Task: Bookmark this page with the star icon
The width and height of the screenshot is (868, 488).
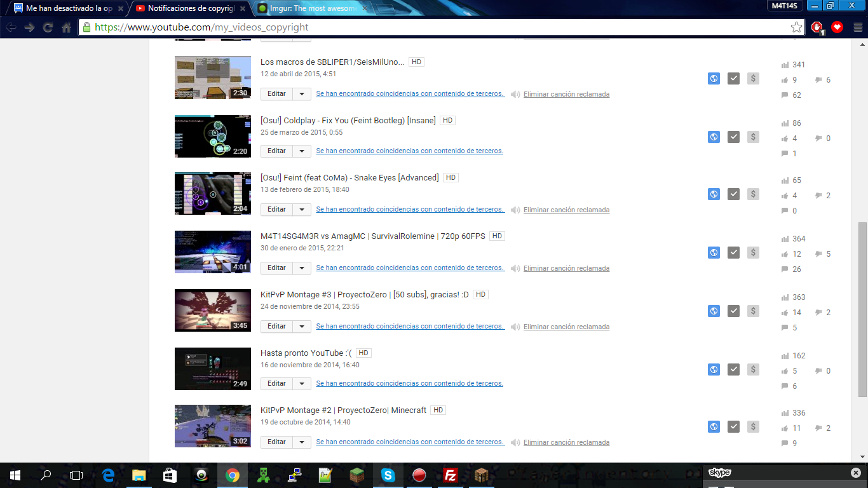Action: (x=796, y=27)
